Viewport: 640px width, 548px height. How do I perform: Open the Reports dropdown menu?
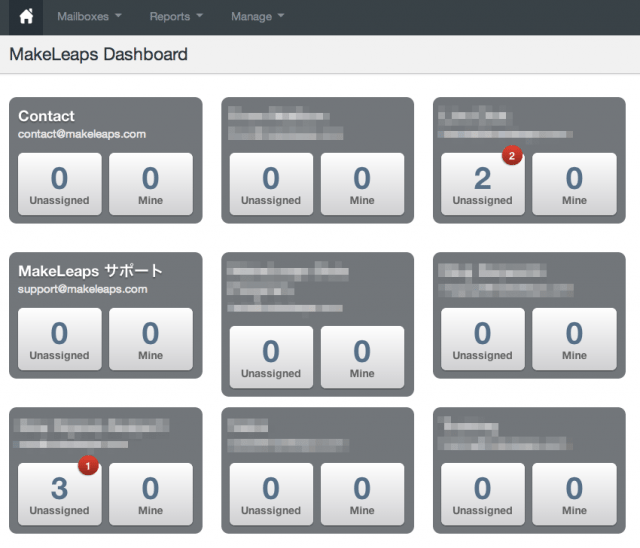click(176, 17)
